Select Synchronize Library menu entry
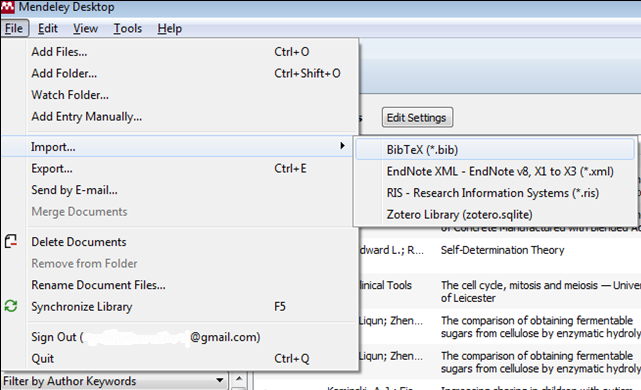 (x=180, y=307)
